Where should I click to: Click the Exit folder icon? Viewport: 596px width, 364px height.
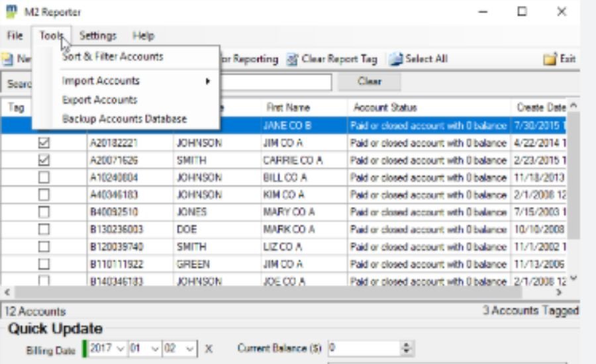pyautogui.click(x=550, y=60)
